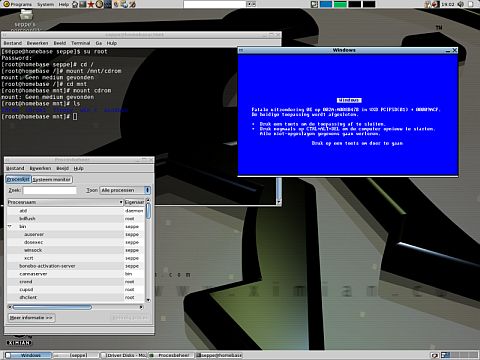Switch to the green workspace in the pager
The height and width of the screenshot is (360, 480).
point(340,4)
